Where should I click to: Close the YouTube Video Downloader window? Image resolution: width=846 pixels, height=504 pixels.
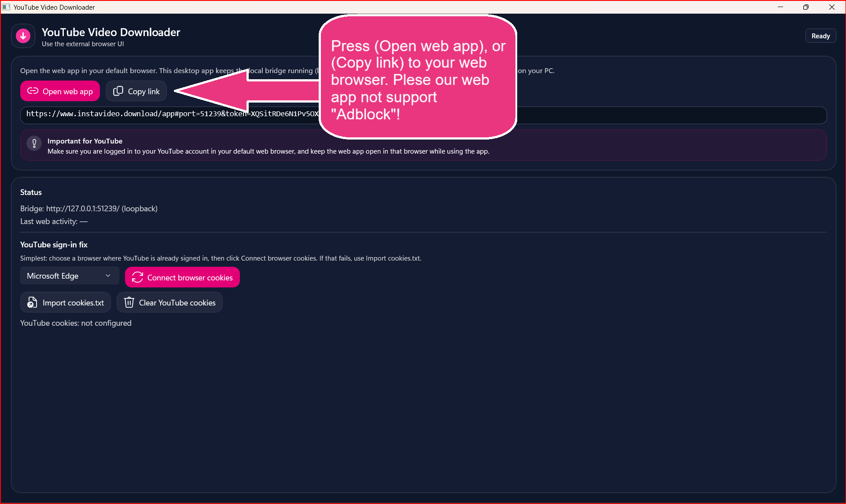[832, 7]
